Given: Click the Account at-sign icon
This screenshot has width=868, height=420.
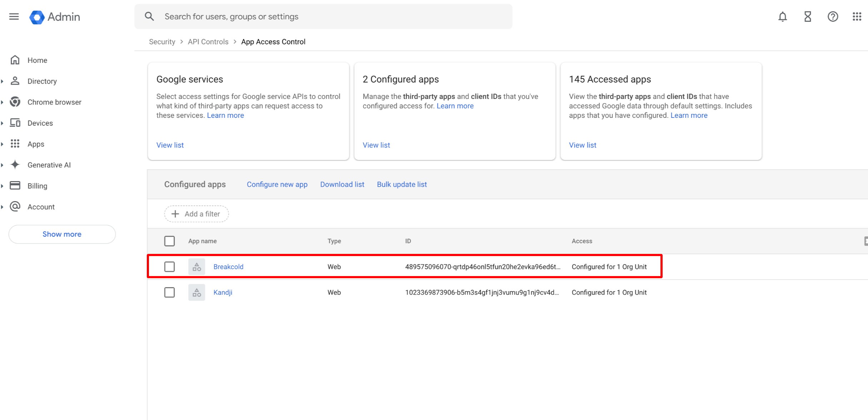Looking at the screenshot, I should (15, 206).
